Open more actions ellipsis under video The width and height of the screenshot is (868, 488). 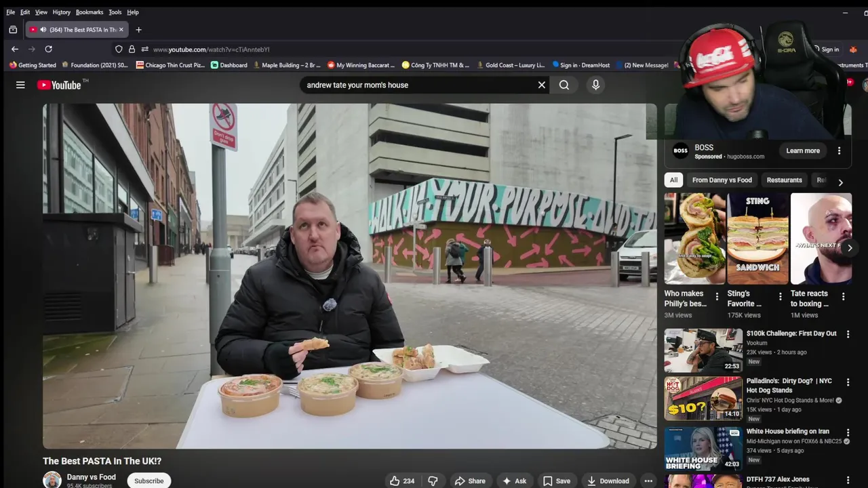click(648, 481)
